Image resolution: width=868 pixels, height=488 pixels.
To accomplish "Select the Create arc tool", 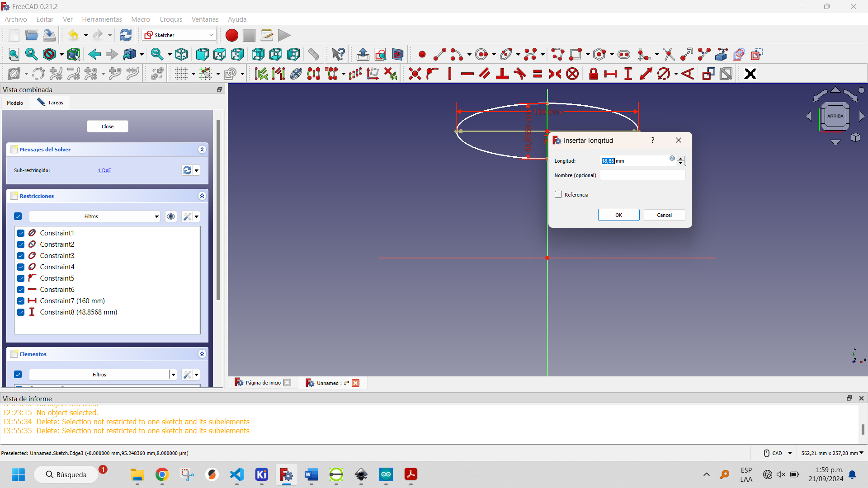I will [457, 54].
